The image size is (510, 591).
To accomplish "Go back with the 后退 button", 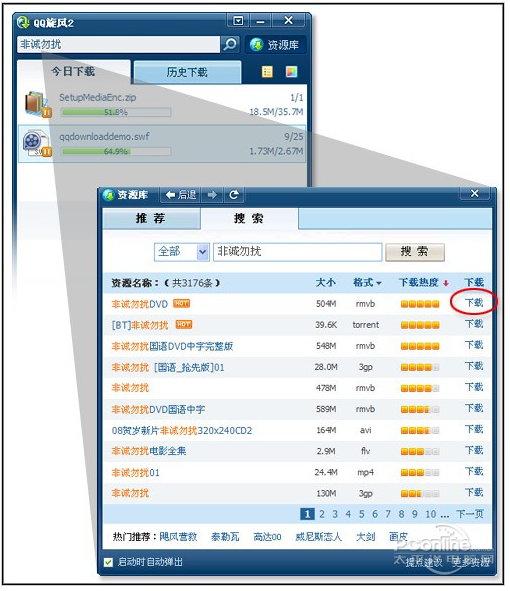I will [181, 195].
